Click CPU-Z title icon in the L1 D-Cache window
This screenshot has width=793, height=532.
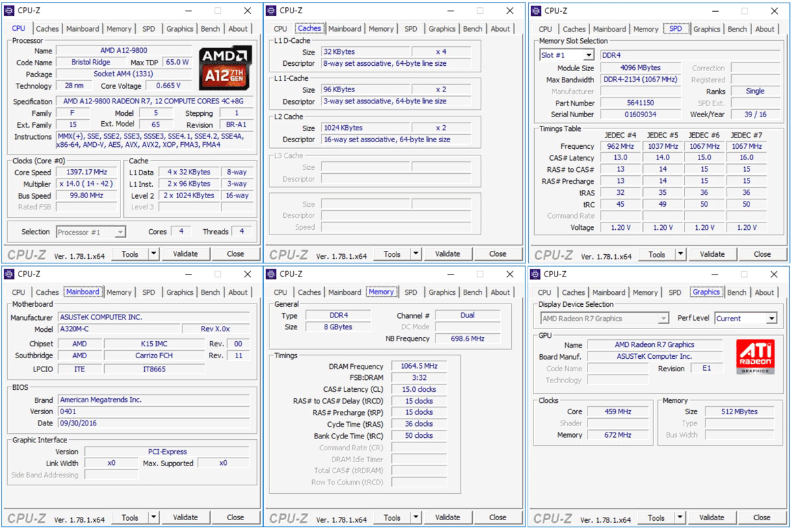tap(271, 11)
